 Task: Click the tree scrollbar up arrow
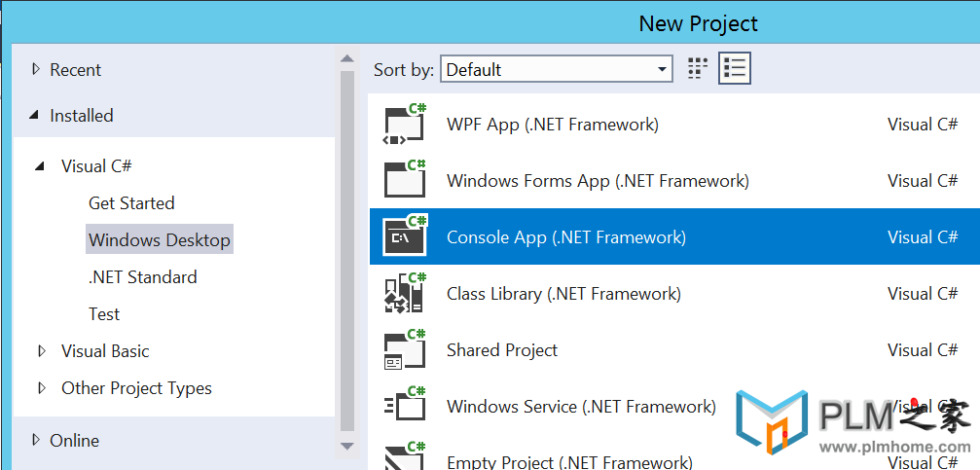click(x=346, y=58)
